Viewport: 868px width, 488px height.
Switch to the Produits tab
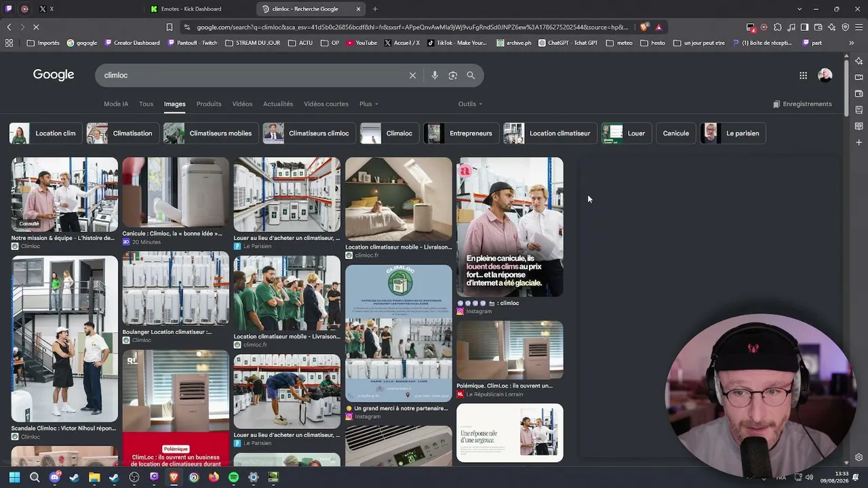click(x=209, y=104)
